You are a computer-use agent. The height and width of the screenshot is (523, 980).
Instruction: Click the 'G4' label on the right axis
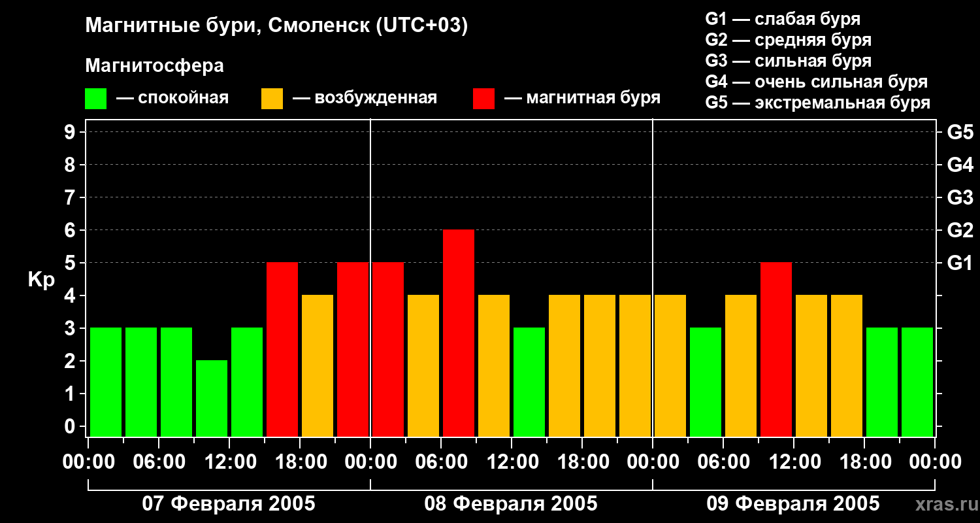(960, 165)
